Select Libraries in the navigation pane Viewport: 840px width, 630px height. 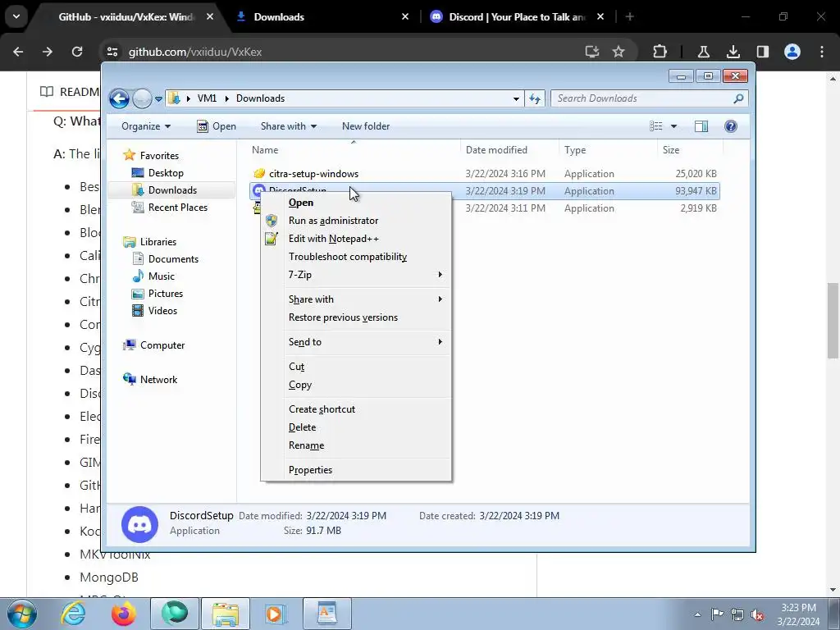pyautogui.click(x=158, y=242)
